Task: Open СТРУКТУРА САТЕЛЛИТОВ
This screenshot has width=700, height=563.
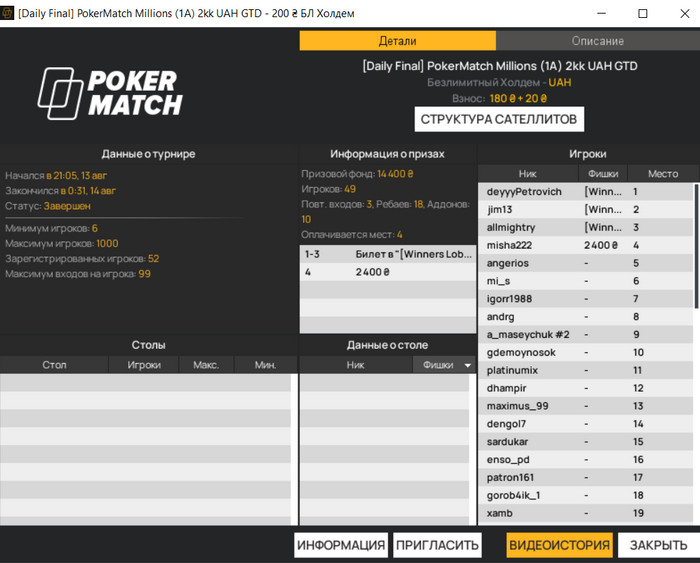Action: click(499, 119)
